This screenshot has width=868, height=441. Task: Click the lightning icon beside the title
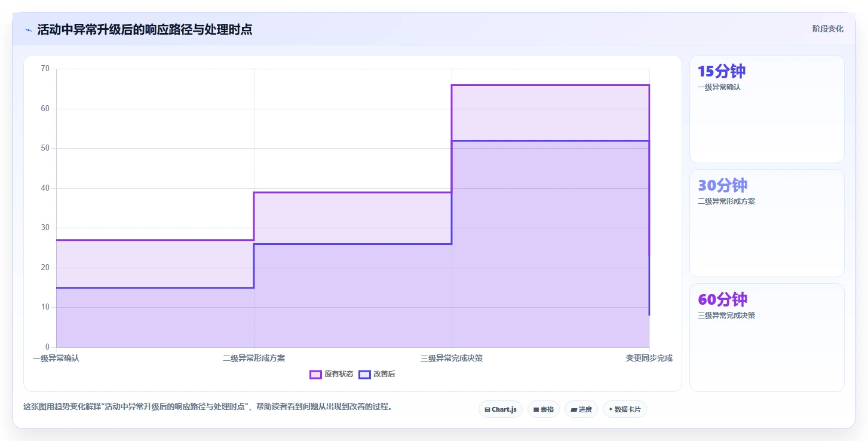click(x=28, y=30)
